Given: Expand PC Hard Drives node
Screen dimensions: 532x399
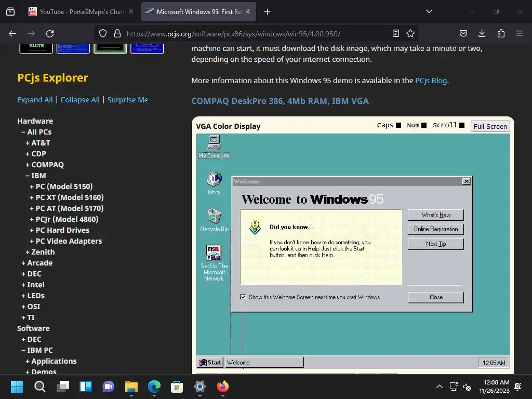Looking at the screenshot, I should (59, 230).
